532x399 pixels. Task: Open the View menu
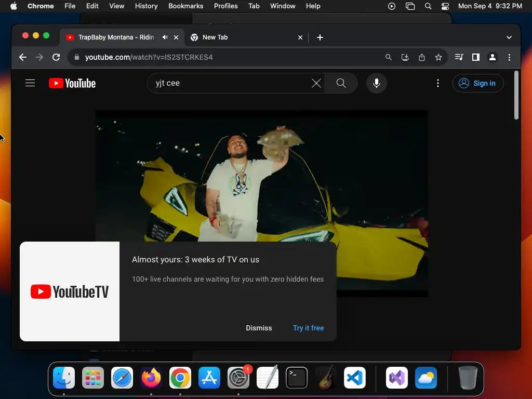[x=117, y=6]
